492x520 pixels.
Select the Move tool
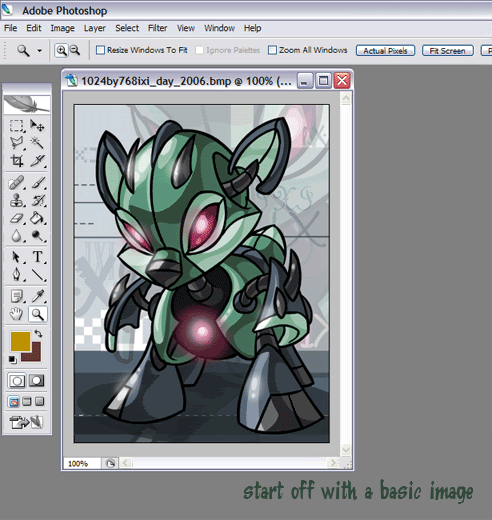point(37,126)
